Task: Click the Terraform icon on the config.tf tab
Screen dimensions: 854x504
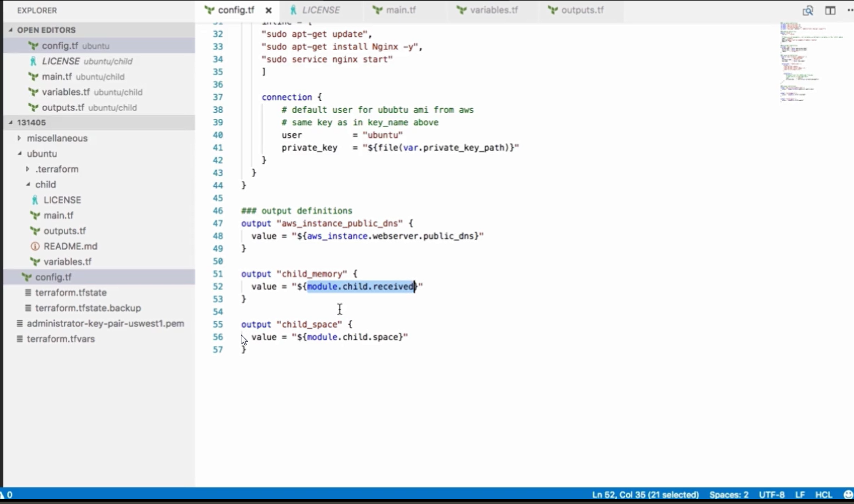Action: click(x=209, y=10)
